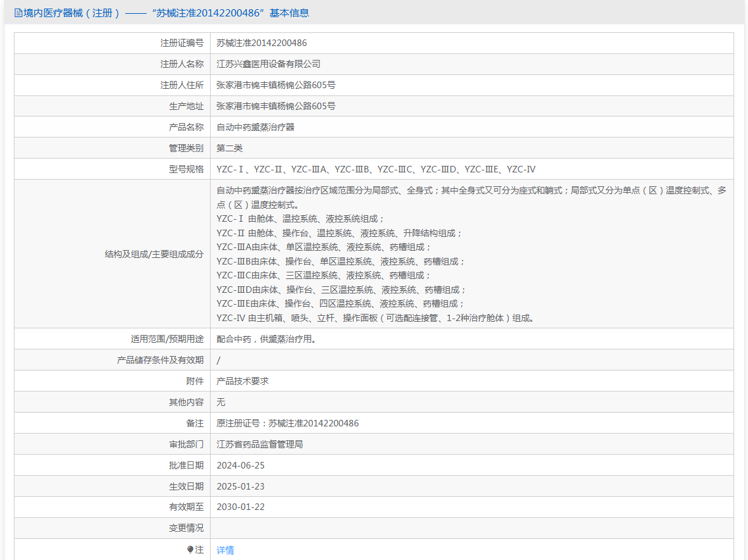Click the lightbulb icon next to 注
The width and height of the screenshot is (748, 560).
[190, 549]
